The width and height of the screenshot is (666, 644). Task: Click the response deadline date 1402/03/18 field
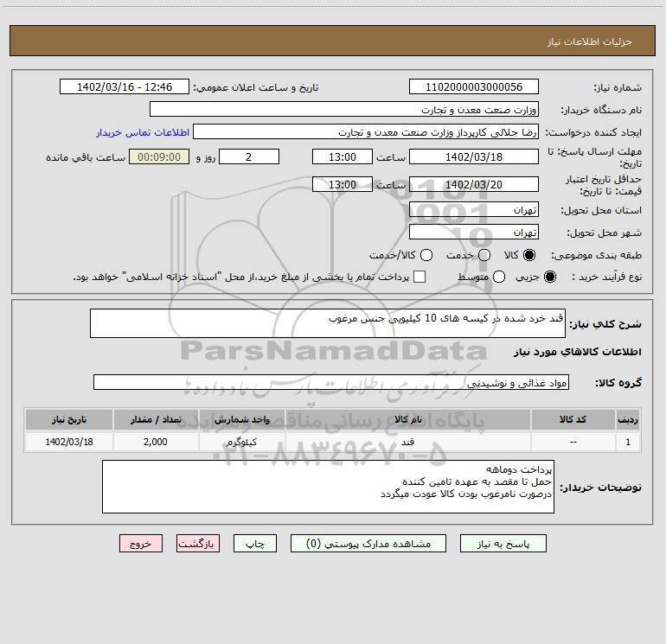pyautogui.click(x=474, y=156)
